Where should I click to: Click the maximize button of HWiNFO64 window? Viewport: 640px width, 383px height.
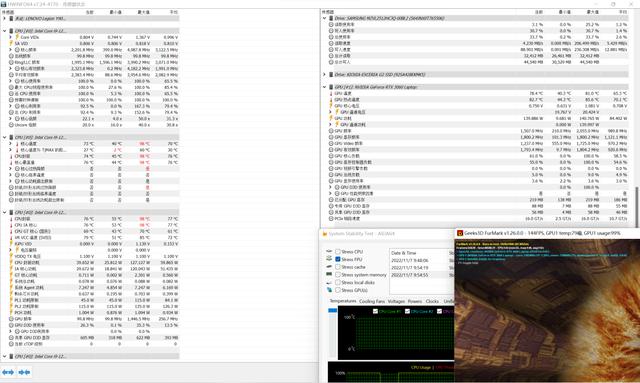(x=613, y=4)
